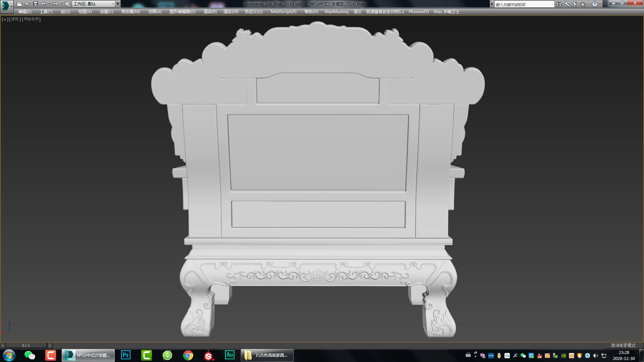Redo the last action

(55, 4)
